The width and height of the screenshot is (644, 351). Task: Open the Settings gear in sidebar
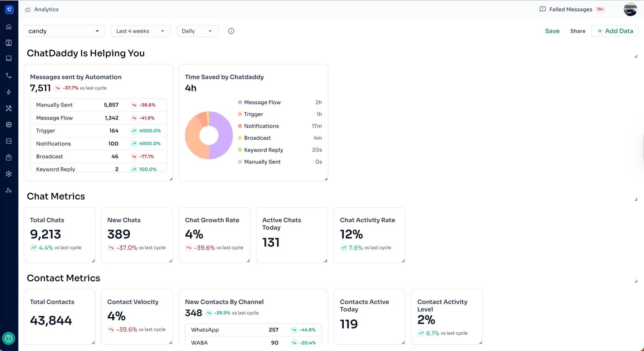[x=9, y=174]
